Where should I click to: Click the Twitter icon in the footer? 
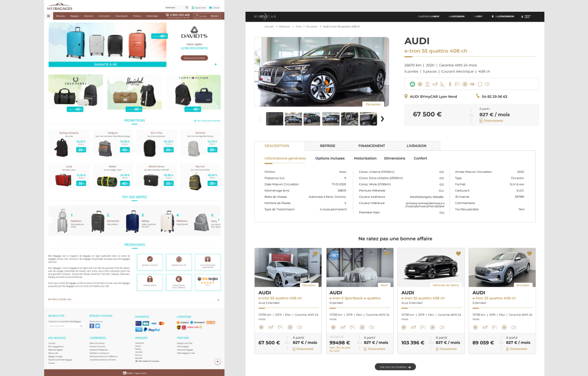(x=98, y=326)
